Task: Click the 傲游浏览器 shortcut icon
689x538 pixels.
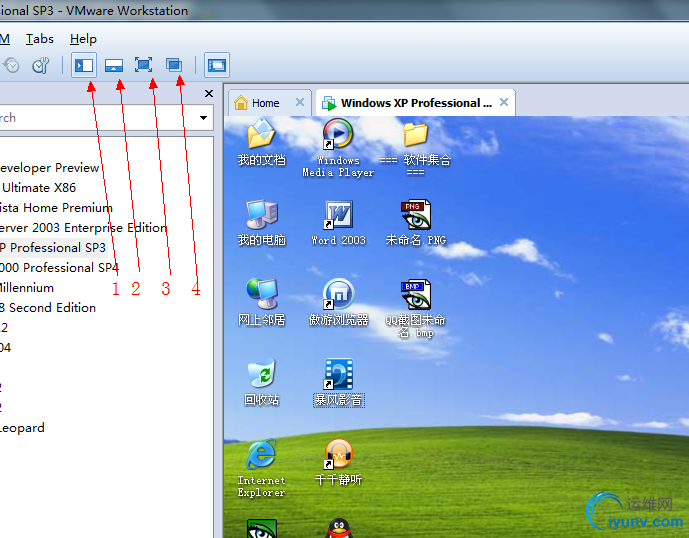Action: pos(338,302)
